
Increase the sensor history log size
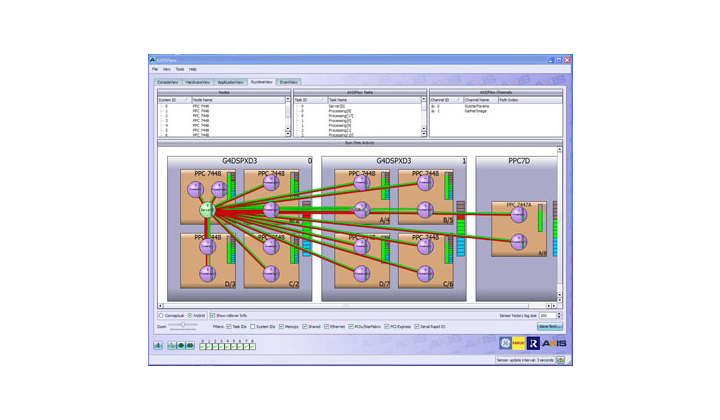pos(559,314)
